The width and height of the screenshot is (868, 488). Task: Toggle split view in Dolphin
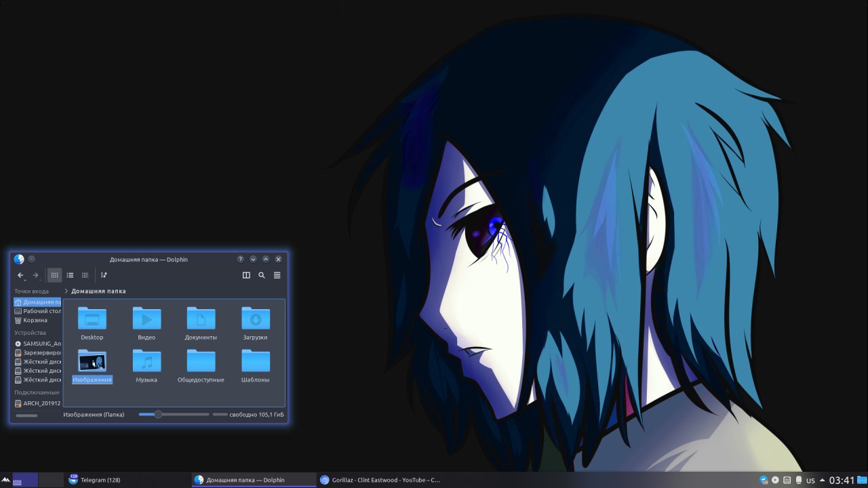coord(246,275)
